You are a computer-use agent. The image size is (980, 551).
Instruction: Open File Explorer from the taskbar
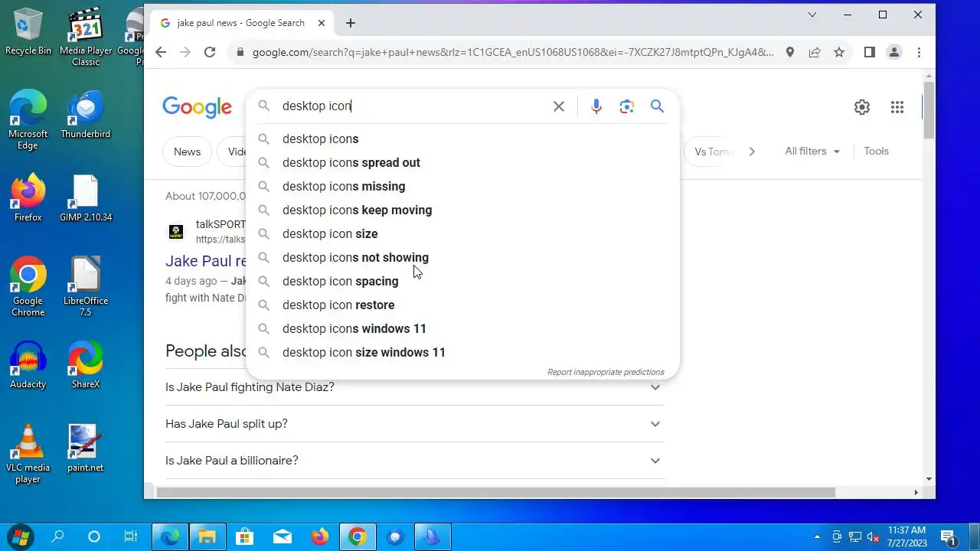coord(207,536)
